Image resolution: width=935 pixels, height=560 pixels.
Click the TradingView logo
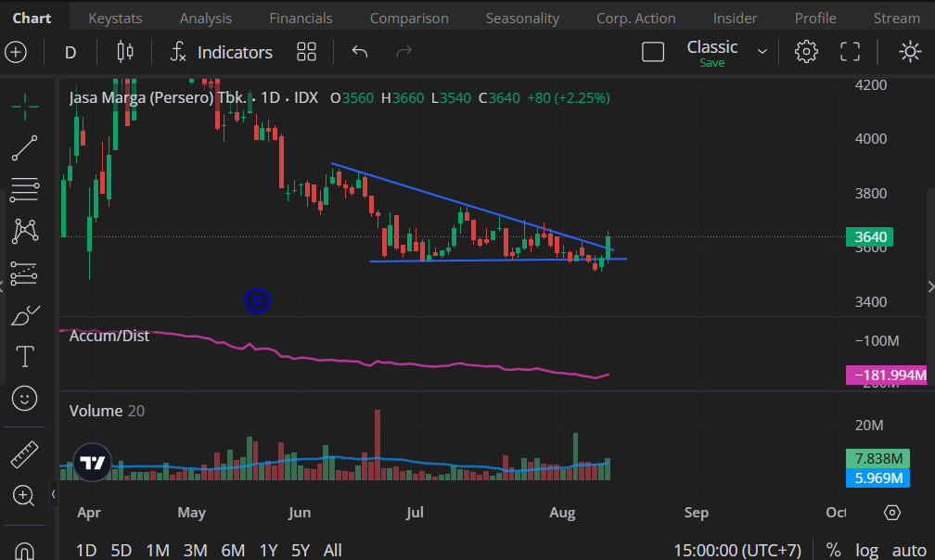[x=93, y=463]
